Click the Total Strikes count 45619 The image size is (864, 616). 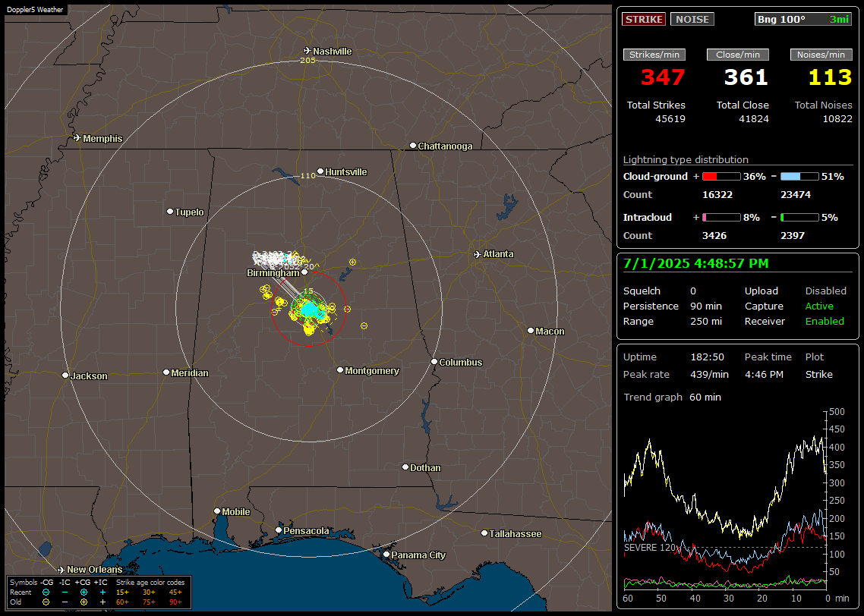[670, 119]
